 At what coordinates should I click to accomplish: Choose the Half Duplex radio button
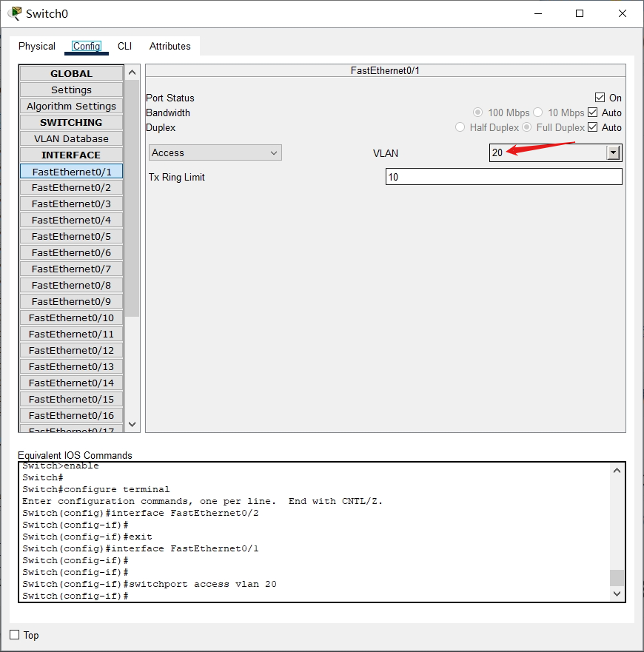[x=460, y=127]
